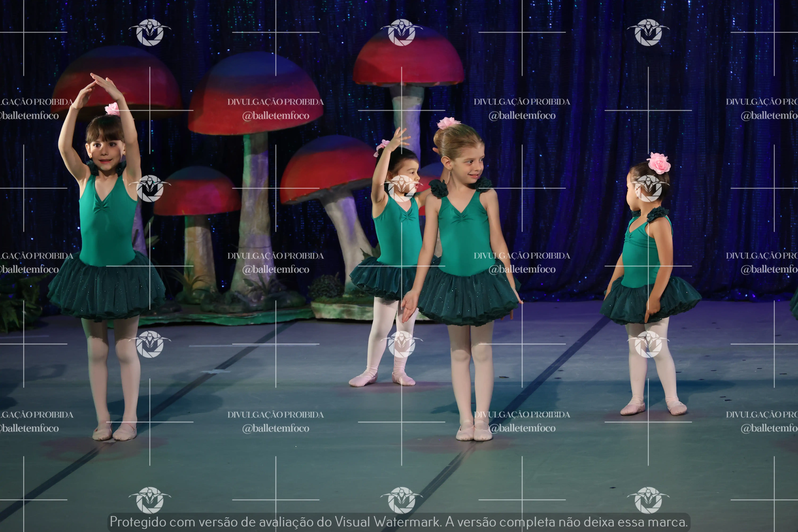Click the pink flower on leftmost dancer's head
Image resolution: width=798 pixels, height=532 pixels.
tap(112, 109)
